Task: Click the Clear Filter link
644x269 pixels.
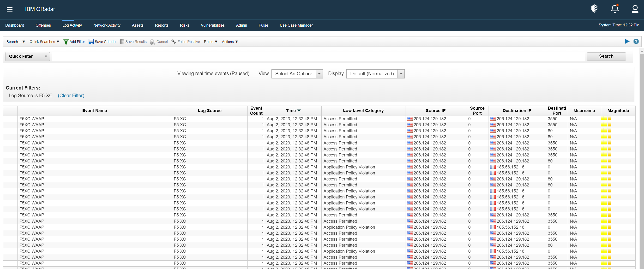Action: coord(71,96)
